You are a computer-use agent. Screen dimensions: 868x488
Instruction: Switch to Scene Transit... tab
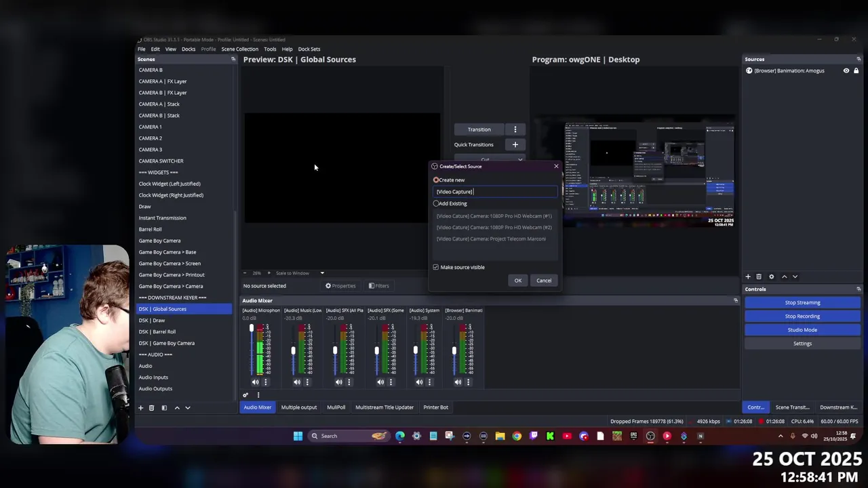tap(793, 407)
